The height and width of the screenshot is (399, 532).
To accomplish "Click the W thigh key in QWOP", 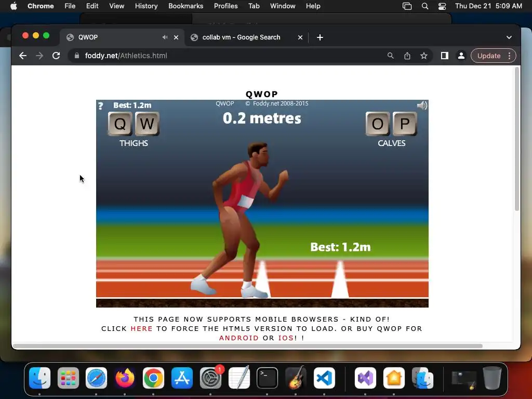I will point(147,124).
